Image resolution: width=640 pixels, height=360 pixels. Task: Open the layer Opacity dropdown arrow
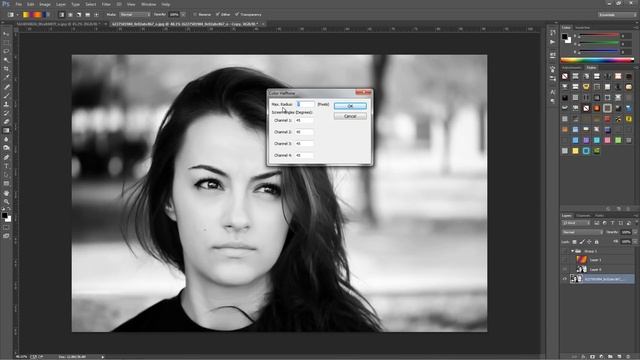tap(635, 232)
